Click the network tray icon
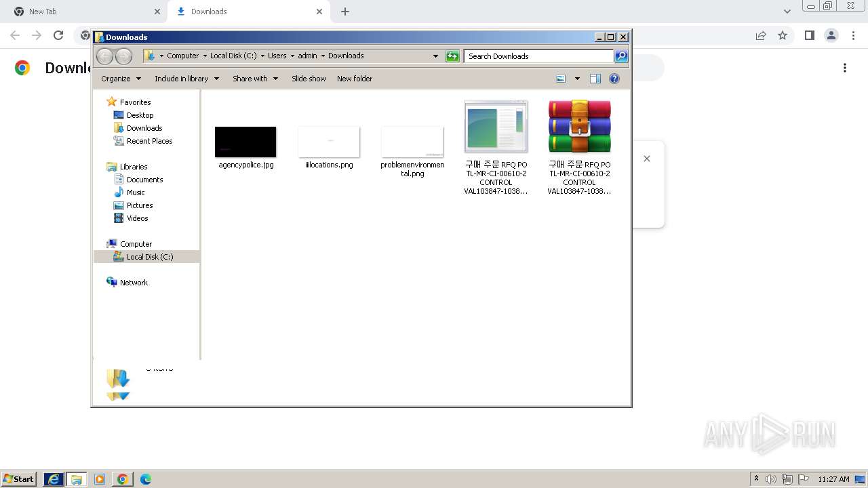 787,479
